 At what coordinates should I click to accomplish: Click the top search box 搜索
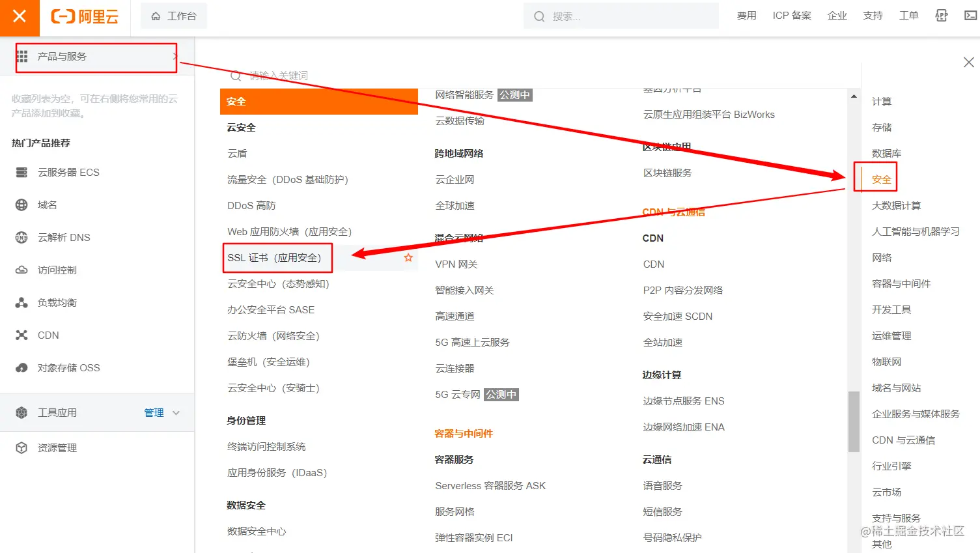621,16
